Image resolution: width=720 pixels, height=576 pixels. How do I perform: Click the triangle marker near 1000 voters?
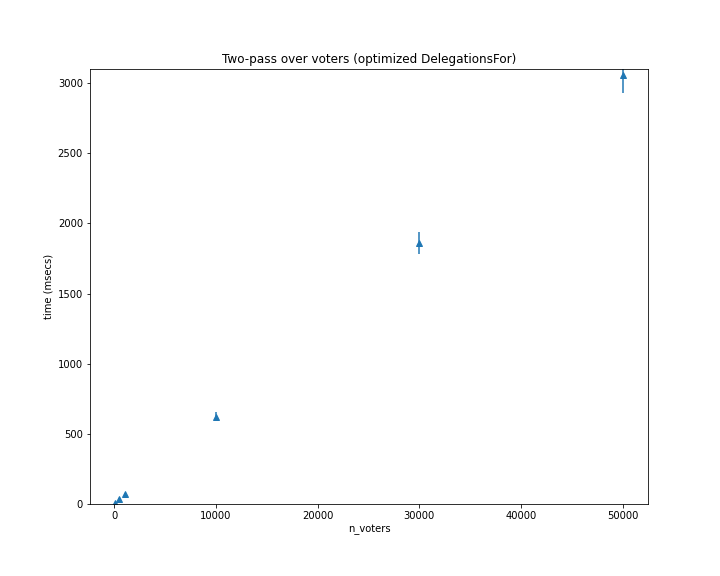pos(125,494)
